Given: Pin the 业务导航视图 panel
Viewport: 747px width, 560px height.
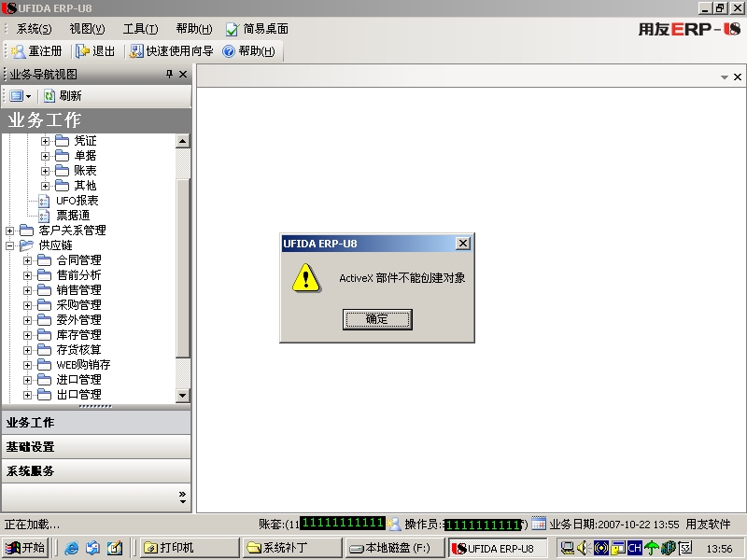Looking at the screenshot, I should click(x=169, y=75).
